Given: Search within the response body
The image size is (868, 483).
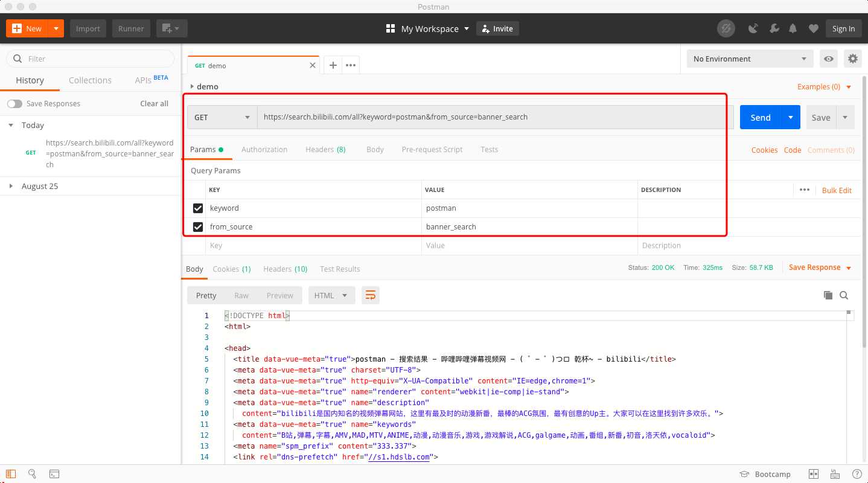Looking at the screenshot, I should coord(844,295).
